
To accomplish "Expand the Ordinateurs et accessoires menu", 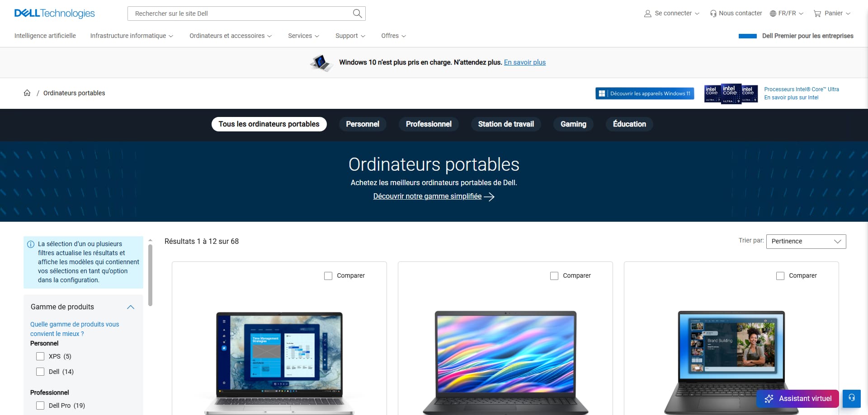I will coord(231,36).
